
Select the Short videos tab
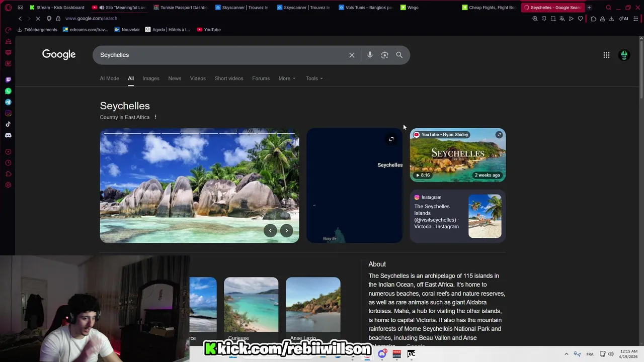pos(229,78)
